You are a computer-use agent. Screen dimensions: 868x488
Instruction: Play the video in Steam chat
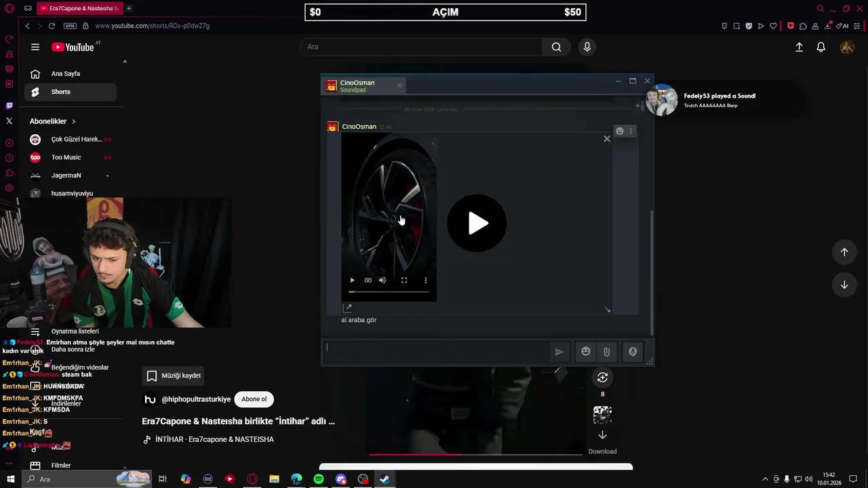[x=477, y=223]
